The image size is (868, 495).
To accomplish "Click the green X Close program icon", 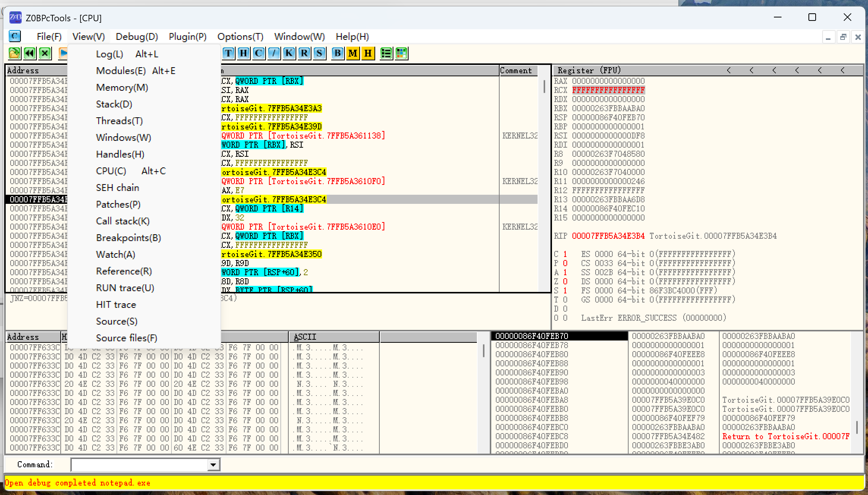I will pyautogui.click(x=45, y=53).
